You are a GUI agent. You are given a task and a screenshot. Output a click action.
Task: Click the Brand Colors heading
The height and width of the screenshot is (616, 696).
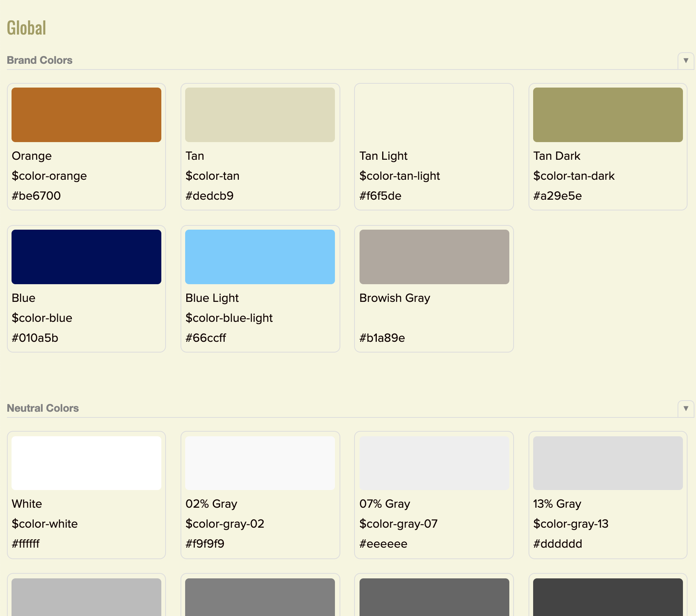[40, 60]
